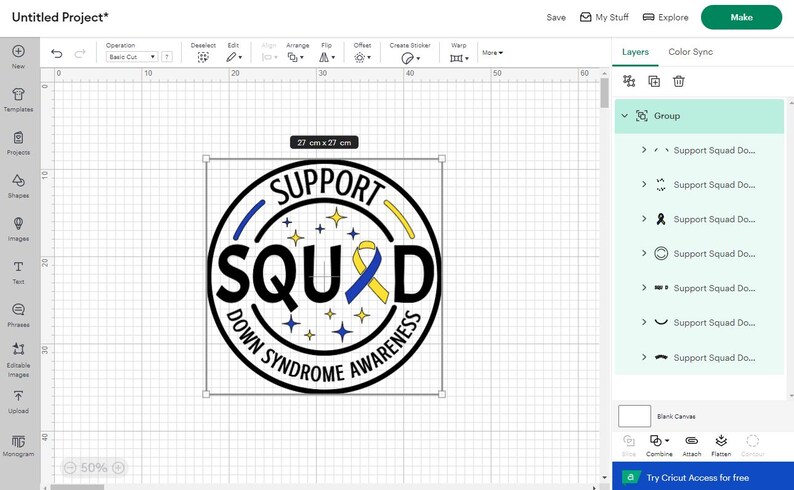Select the SQU D text layer
This screenshot has width=794, height=490.
[x=699, y=288]
